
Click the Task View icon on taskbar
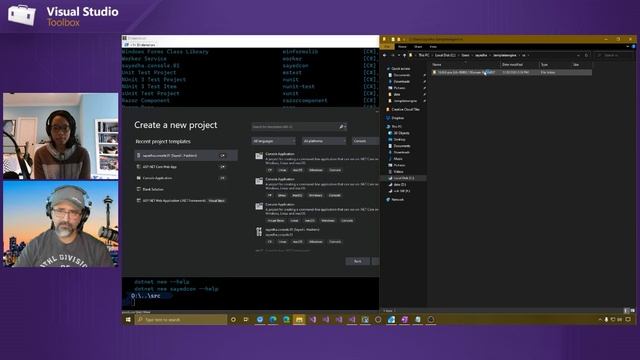click(x=246, y=320)
